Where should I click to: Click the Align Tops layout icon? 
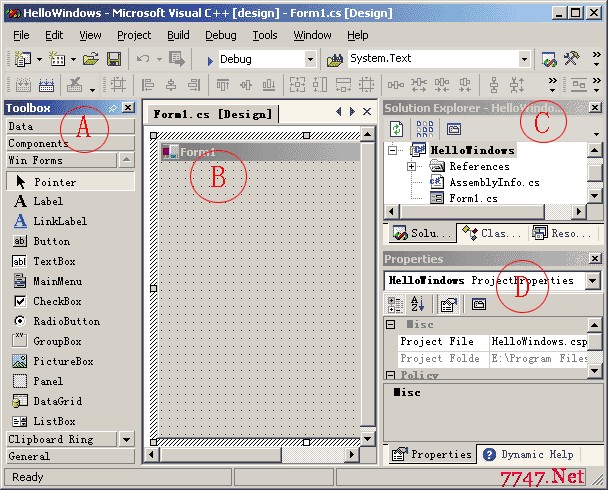click(x=223, y=85)
